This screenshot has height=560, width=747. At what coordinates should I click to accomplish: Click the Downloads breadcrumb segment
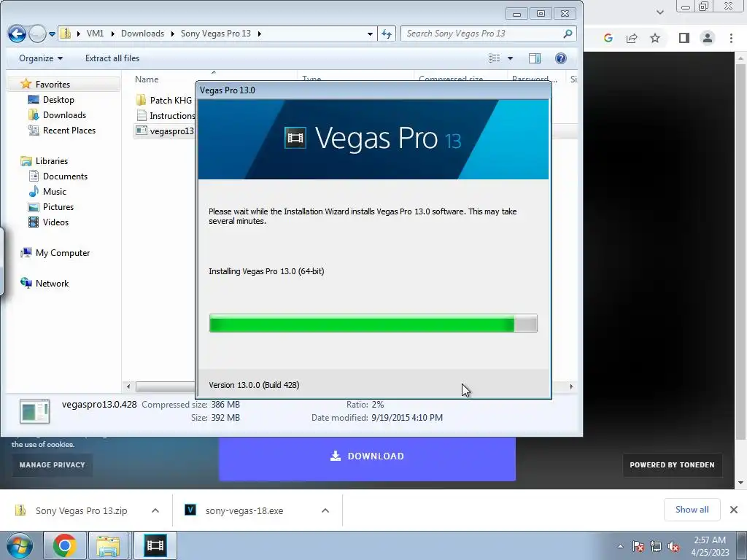coord(142,34)
